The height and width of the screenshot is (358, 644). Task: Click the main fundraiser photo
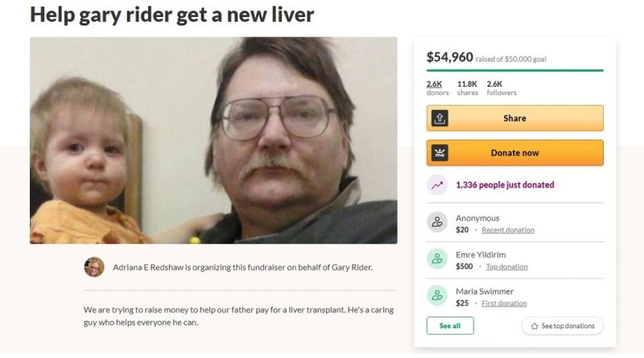(x=213, y=141)
